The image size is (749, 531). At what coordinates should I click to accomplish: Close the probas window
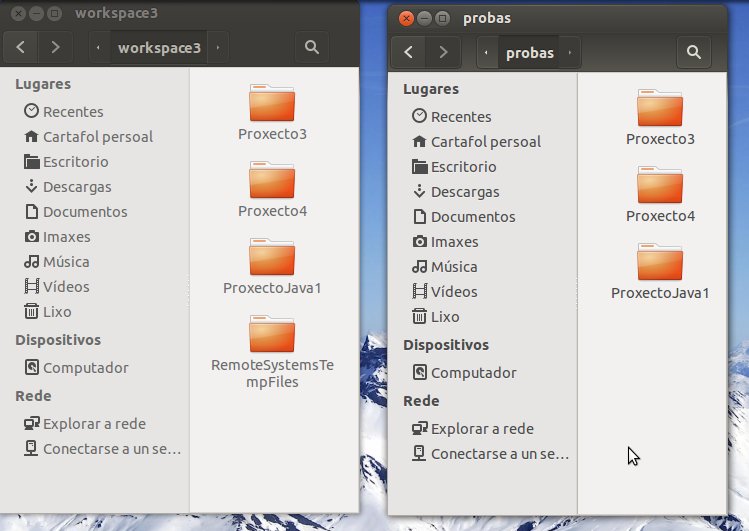406,18
